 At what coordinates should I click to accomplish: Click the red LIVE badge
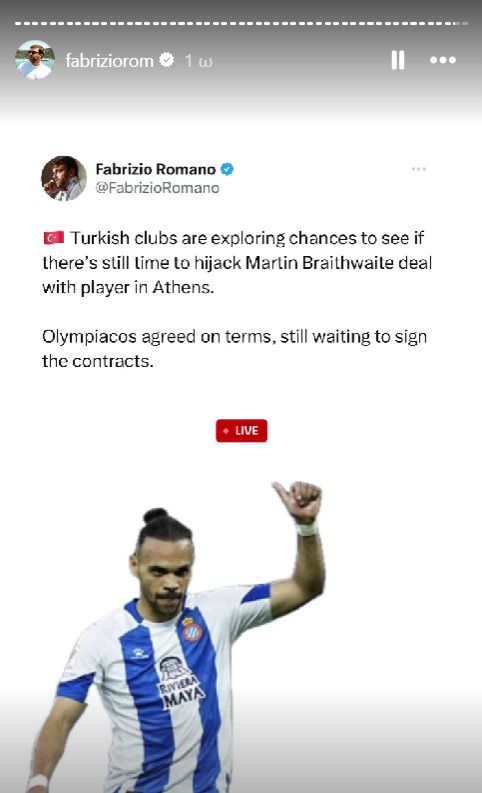(x=241, y=430)
